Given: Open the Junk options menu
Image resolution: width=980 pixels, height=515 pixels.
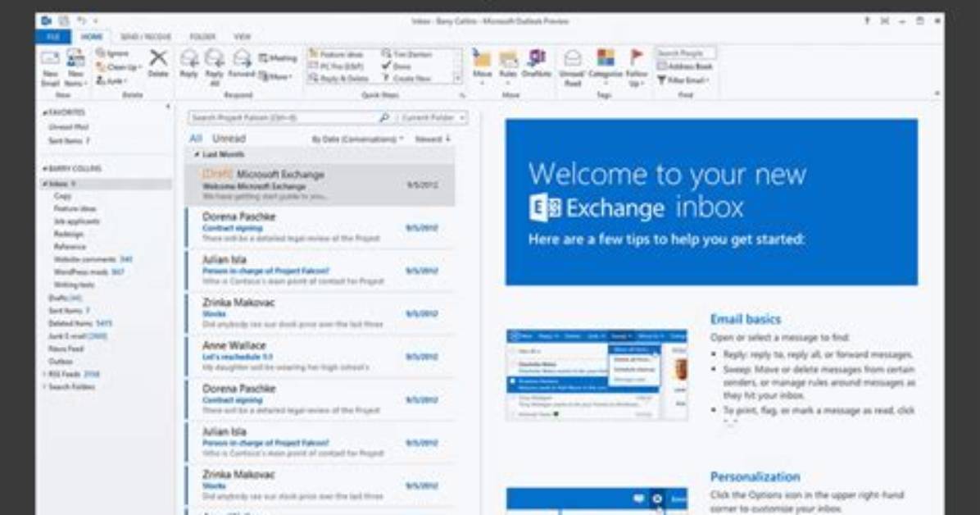Looking at the screenshot, I should pyautogui.click(x=112, y=80).
